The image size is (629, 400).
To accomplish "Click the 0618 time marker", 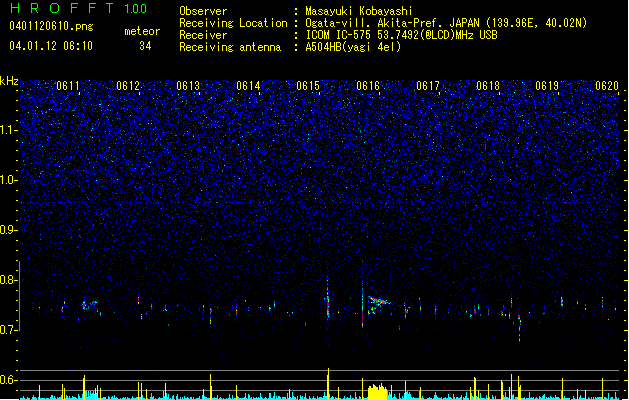I will (488, 86).
